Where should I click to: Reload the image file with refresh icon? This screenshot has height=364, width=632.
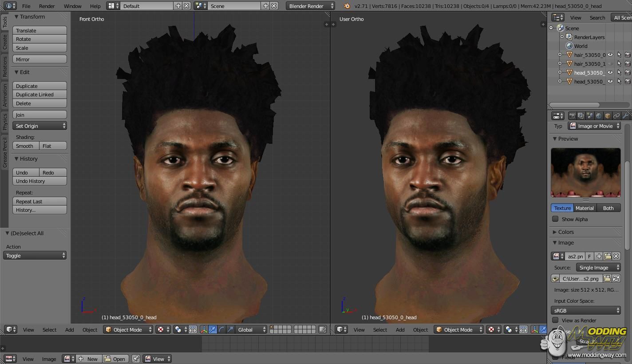click(616, 278)
